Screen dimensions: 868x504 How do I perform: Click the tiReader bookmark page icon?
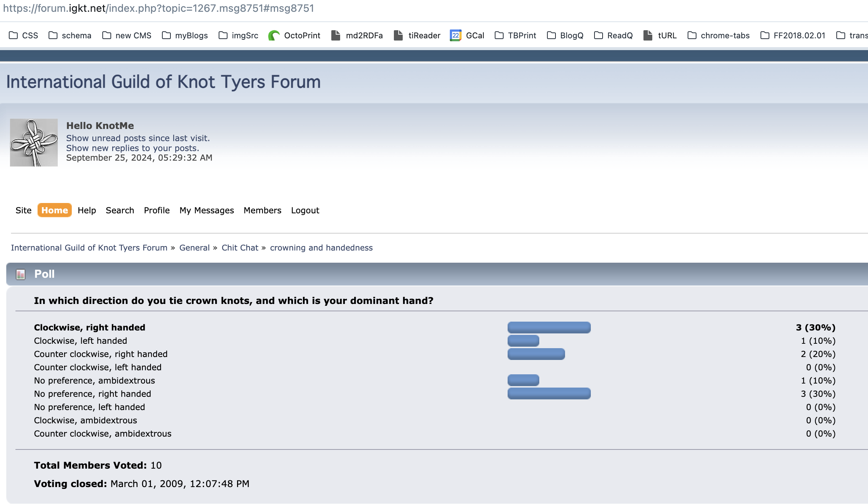398,35
